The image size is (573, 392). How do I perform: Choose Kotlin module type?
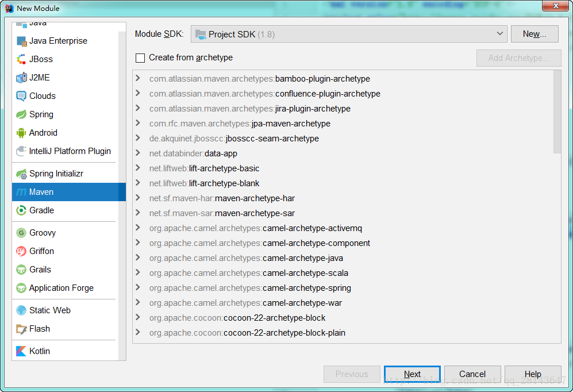66,351
